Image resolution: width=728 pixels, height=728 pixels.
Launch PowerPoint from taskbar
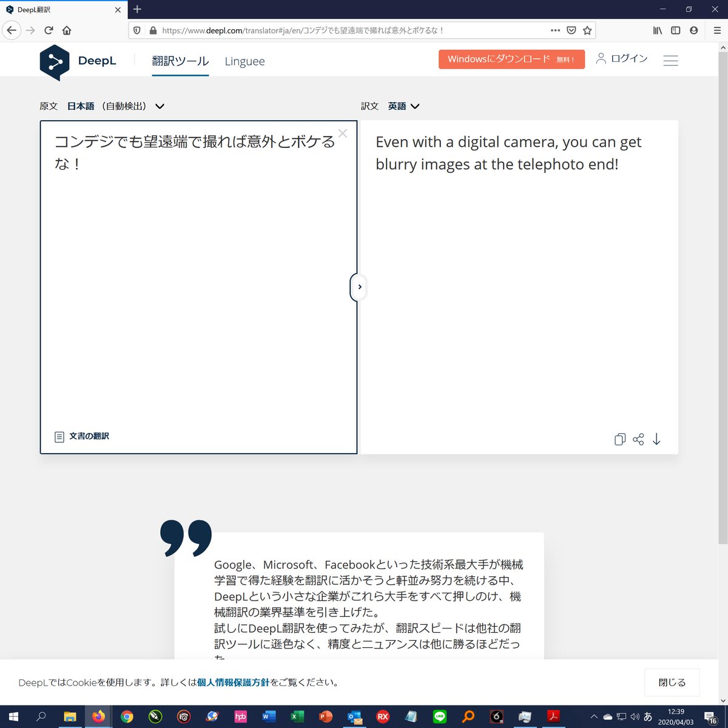(x=326, y=716)
